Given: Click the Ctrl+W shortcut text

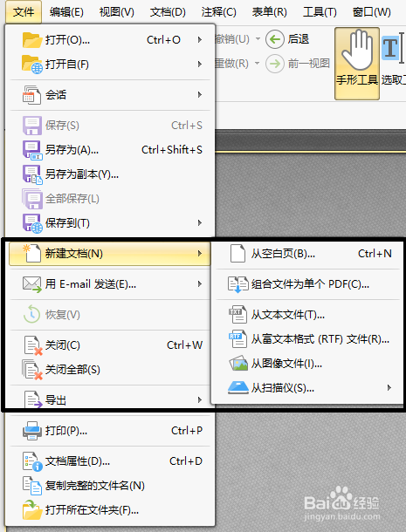Looking at the screenshot, I should pyautogui.click(x=185, y=345).
